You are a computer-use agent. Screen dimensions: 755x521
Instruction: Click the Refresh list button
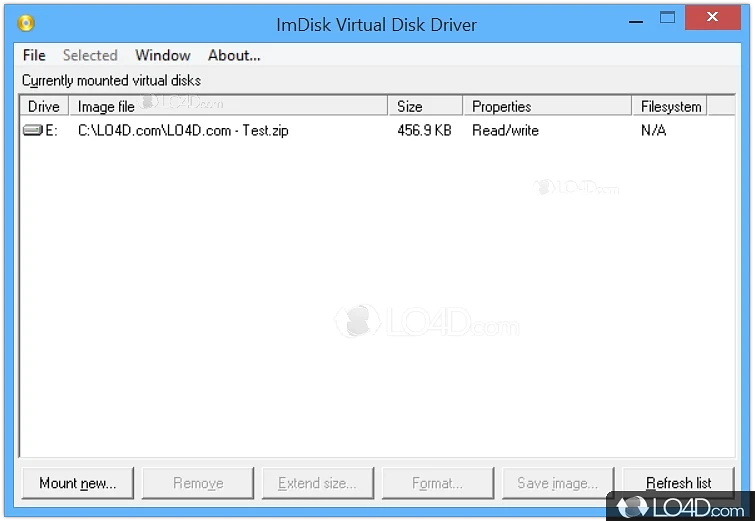(678, 483)
